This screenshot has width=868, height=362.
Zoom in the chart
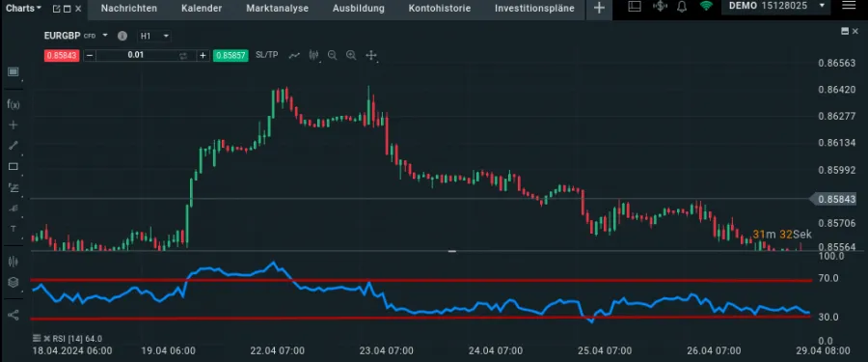(351, 55)
